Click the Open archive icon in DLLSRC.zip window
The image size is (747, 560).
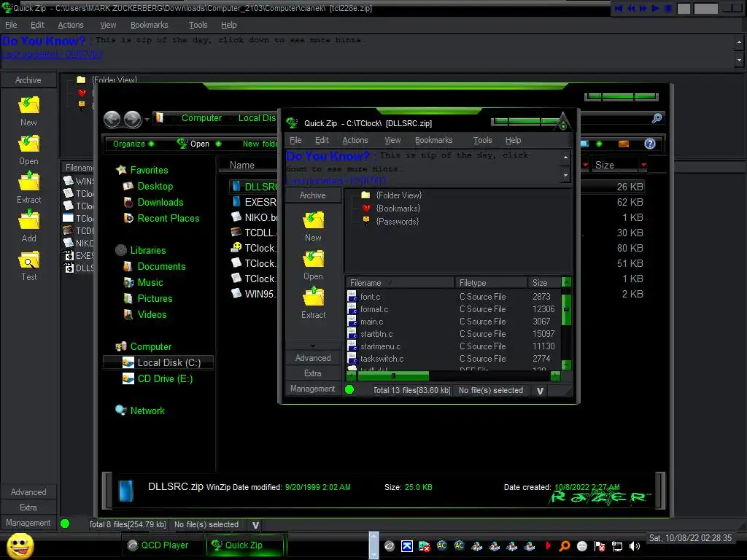313,259
